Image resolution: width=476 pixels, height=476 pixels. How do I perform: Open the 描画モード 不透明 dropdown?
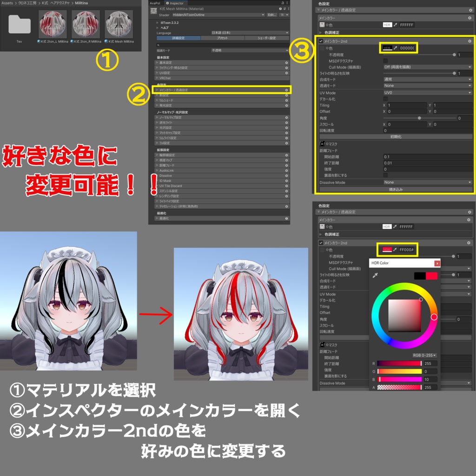[x=250, y=50]
